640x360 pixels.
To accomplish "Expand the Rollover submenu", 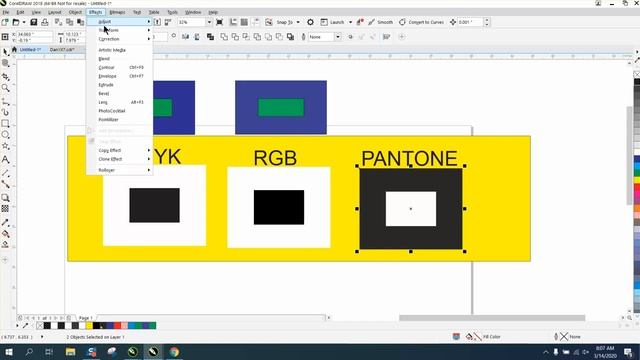I will pyautogui.click(x=120, y=170).
